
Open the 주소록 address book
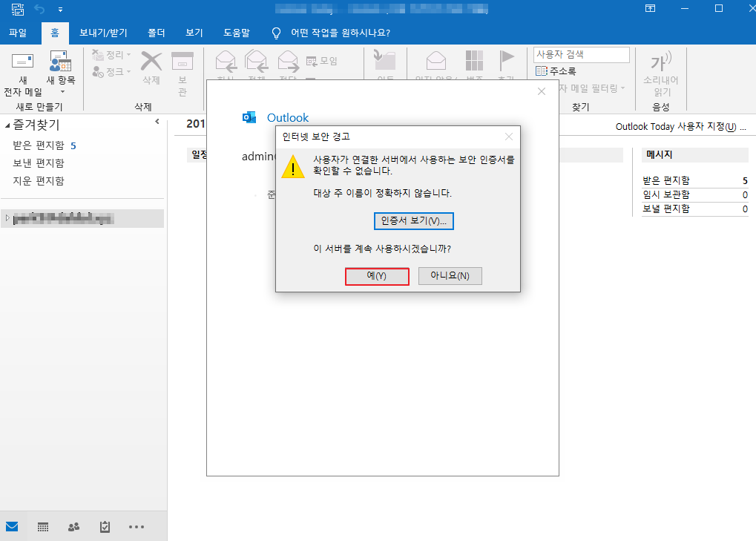556,71
